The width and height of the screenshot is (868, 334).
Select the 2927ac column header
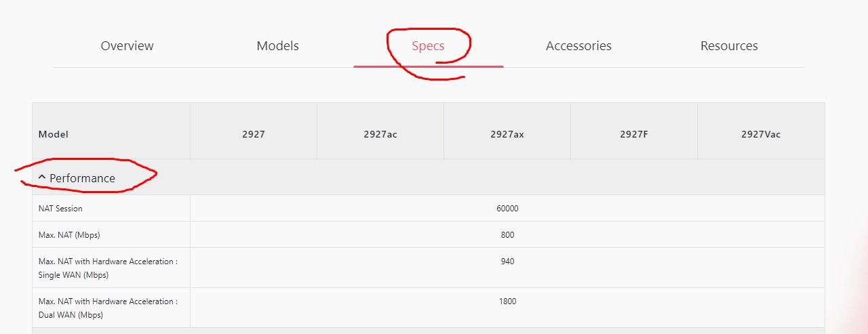coord(380,134)
